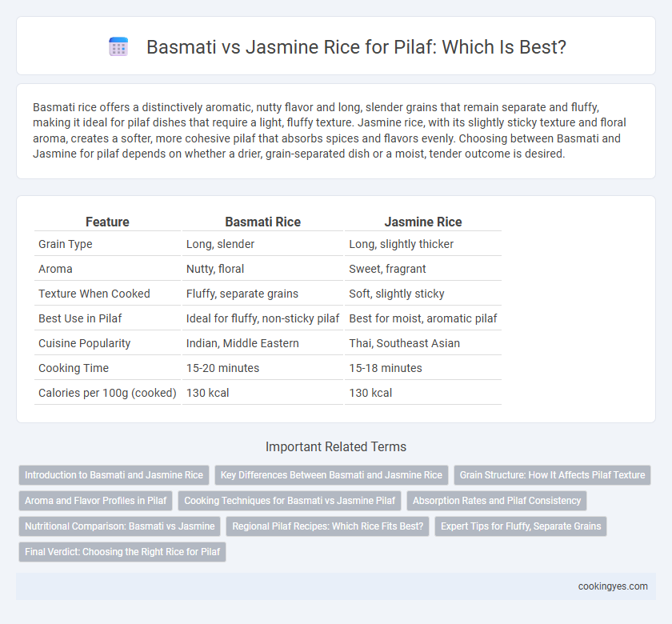
Task: Click the 'Cooking Time' row label
Action: (74, 368)
